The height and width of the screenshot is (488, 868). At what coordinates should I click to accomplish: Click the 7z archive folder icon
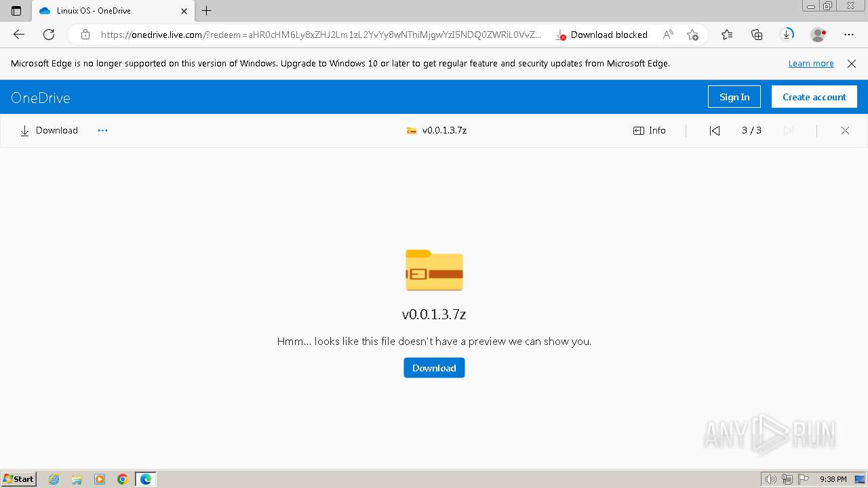[434, 270]
